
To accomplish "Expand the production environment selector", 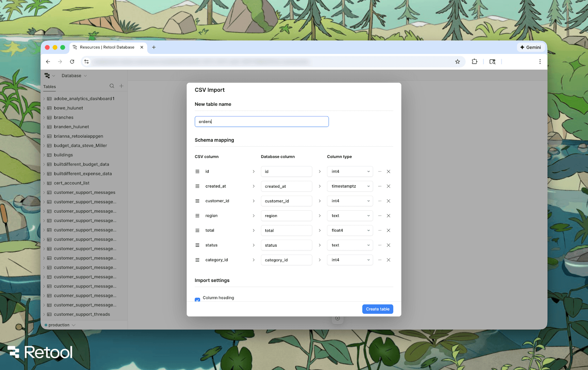I will coord(60,325).
